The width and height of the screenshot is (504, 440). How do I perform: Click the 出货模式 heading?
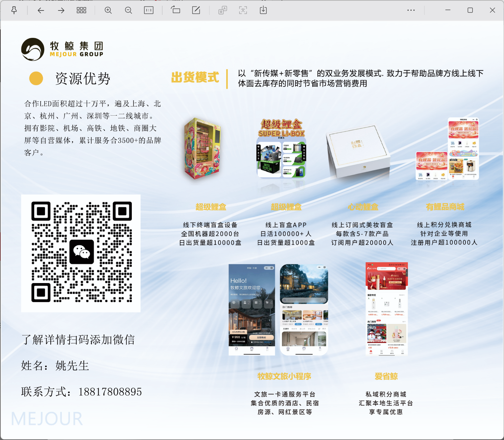coord(195,77)
